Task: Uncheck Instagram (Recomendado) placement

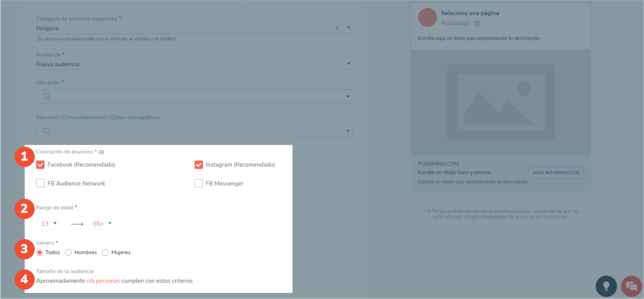Action: [x=199, y=165]
